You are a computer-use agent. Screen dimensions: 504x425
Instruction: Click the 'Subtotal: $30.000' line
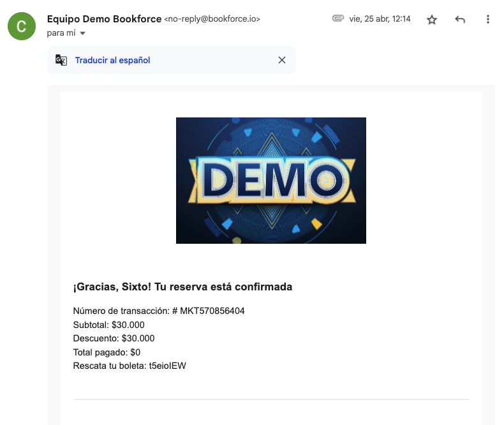pos(108,325)
